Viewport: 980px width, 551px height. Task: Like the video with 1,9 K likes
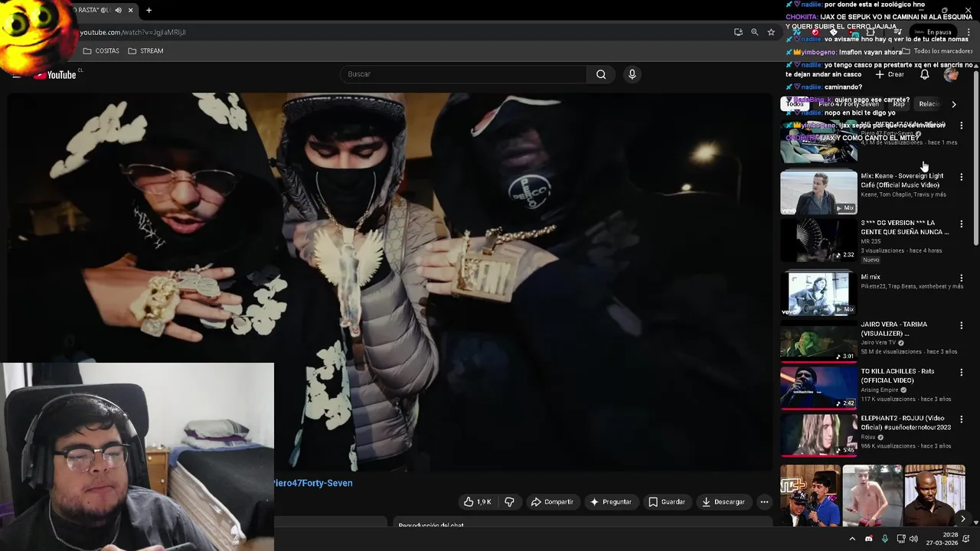pos(477,502)
